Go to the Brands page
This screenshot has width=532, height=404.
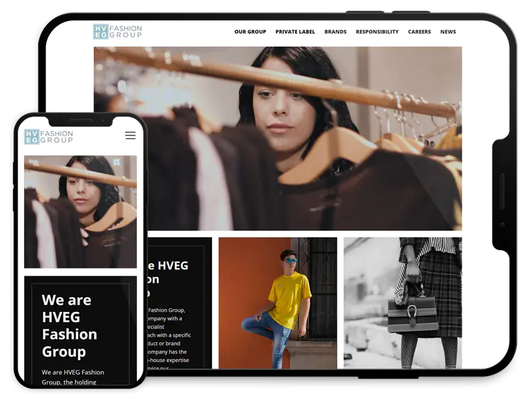pos(336,32)
